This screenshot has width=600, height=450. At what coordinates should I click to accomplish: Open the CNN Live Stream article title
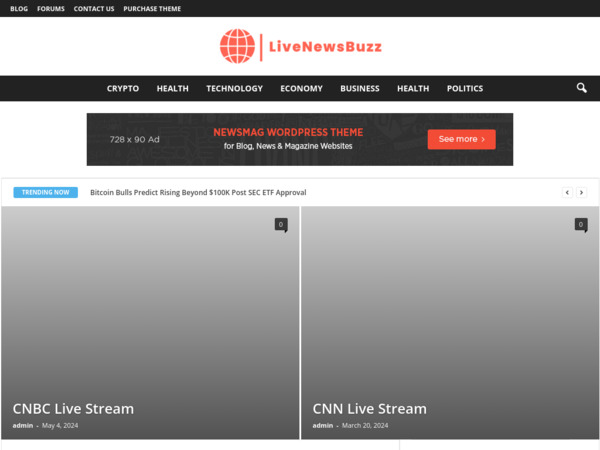pyautogui.click(x=370, y=409)
